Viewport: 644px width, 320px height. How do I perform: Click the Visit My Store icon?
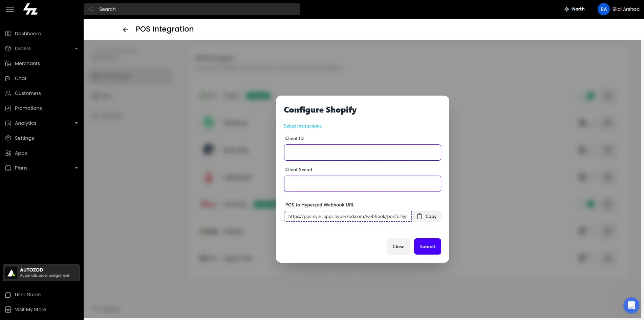pyautogui.click(x=8, y=309)
